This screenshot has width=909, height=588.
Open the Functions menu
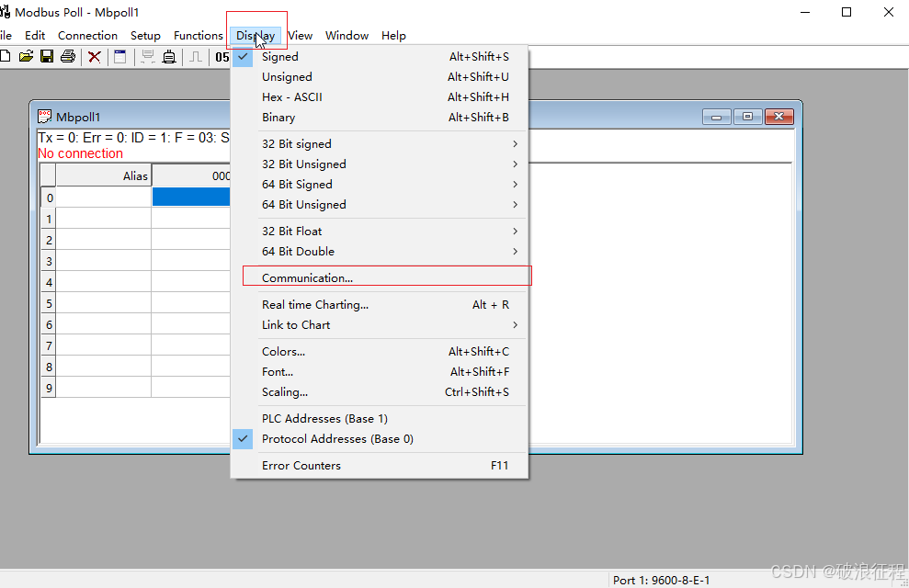coord(199,35)
